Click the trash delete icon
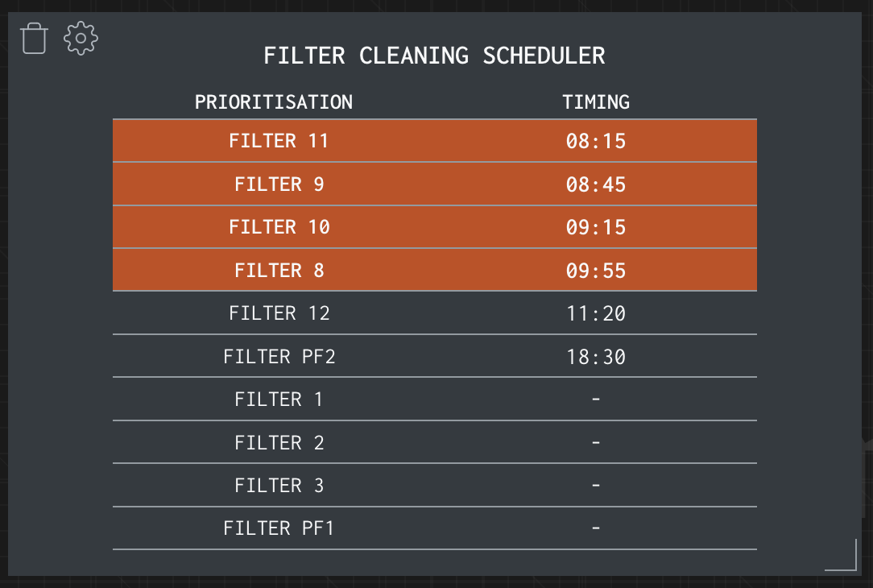This screenshot has height=588, width=873. click(x=34, y=39)
